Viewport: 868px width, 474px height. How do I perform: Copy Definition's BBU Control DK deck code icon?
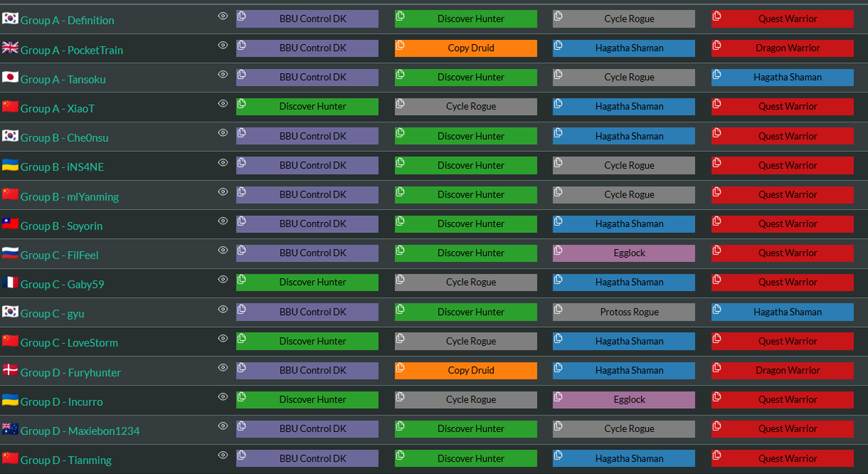pyautogui.click(x=242, y=15)
